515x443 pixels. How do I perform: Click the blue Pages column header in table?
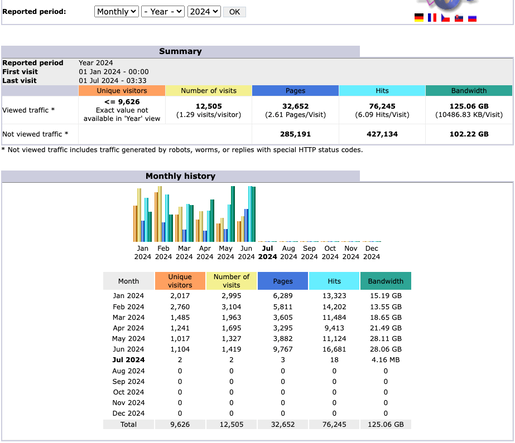(283, 281)
